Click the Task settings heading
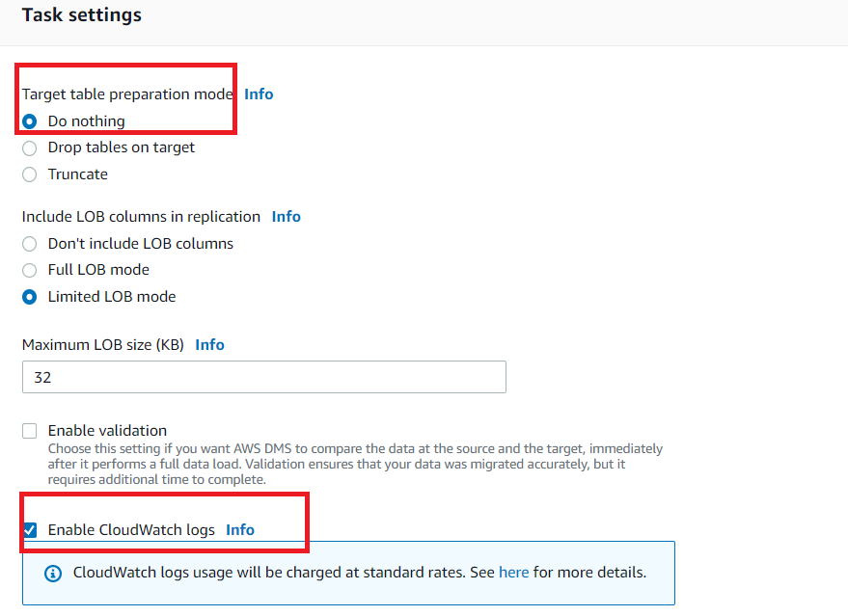848x616 pixels. [82, 15]
